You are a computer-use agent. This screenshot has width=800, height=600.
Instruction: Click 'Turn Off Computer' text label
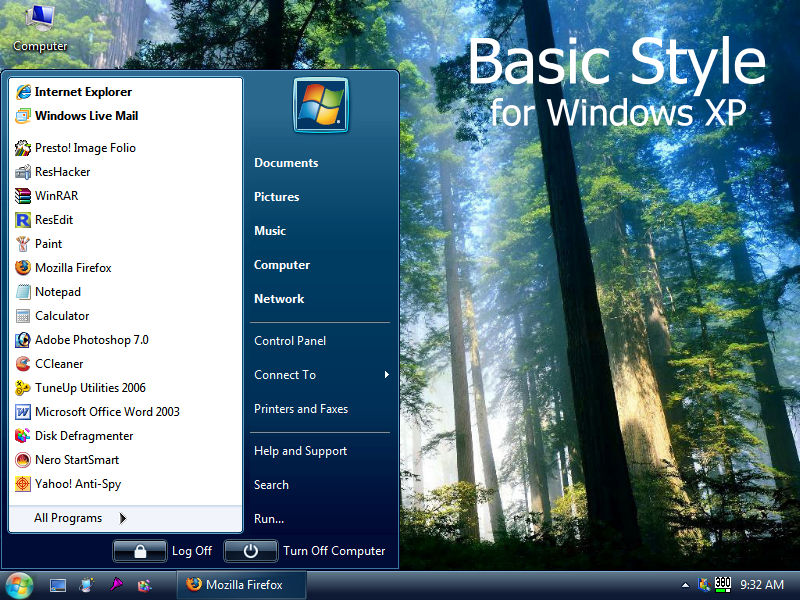(334, 551)
